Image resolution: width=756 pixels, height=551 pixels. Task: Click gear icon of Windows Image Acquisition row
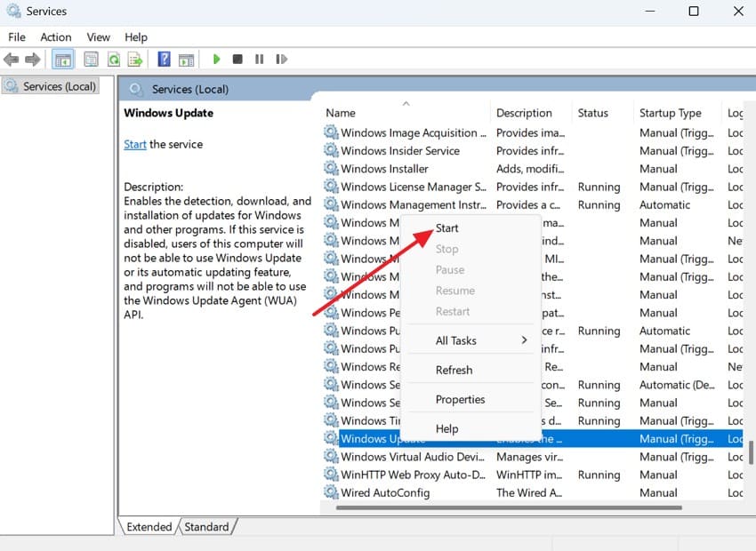(x=331, y=132)
